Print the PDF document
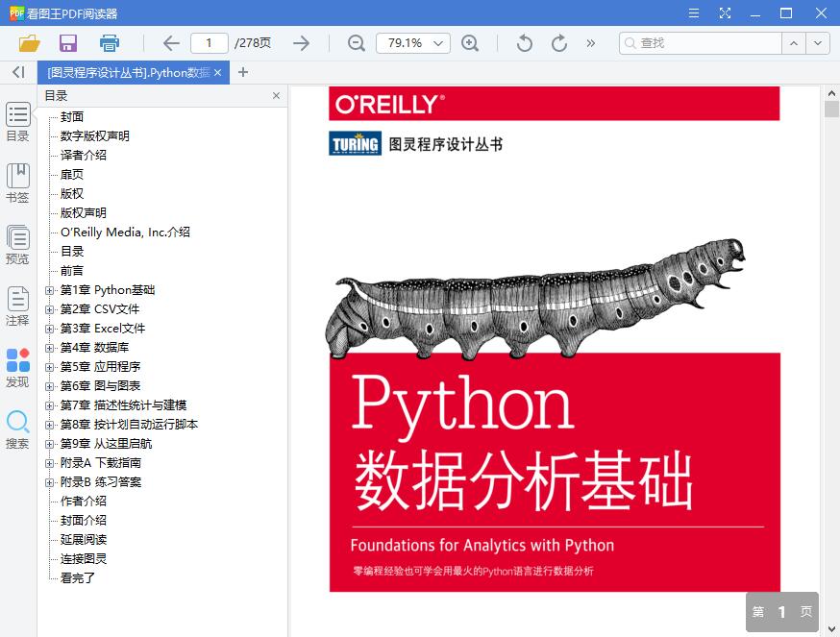This screenshot has width=840, height=637. click(110, 43)
